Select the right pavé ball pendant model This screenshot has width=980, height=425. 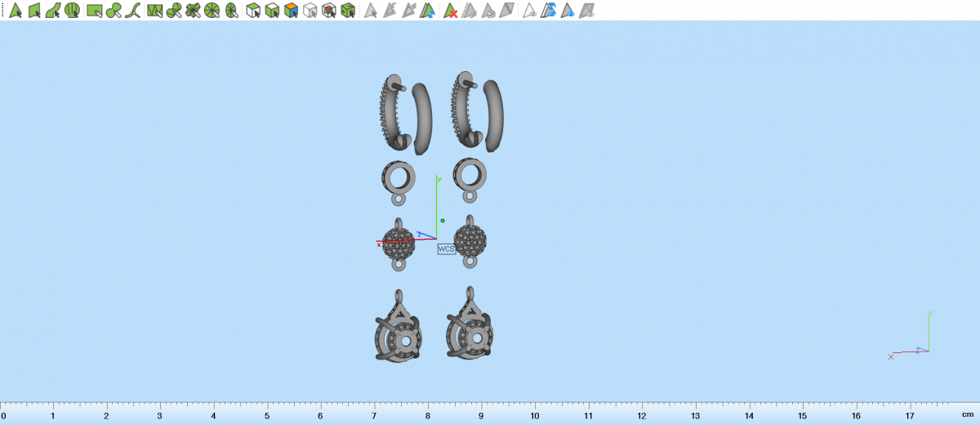coord(470,240)
